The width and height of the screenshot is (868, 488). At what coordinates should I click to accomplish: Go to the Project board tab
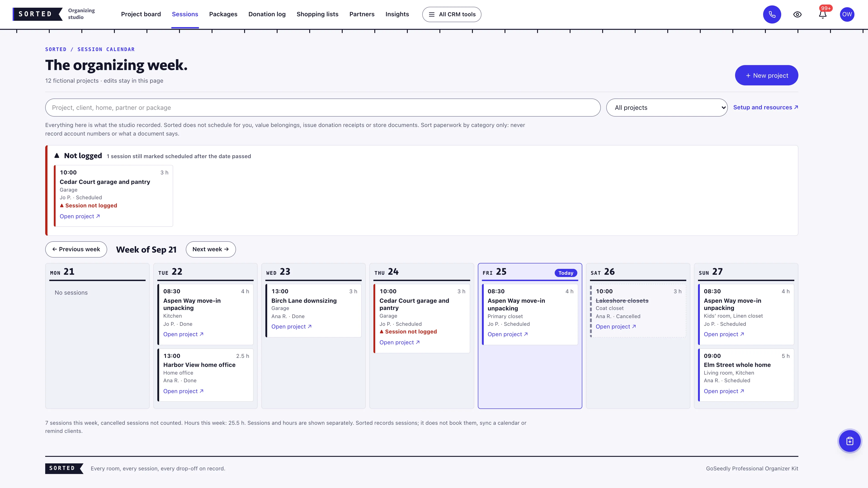click(x=141, y=14)
